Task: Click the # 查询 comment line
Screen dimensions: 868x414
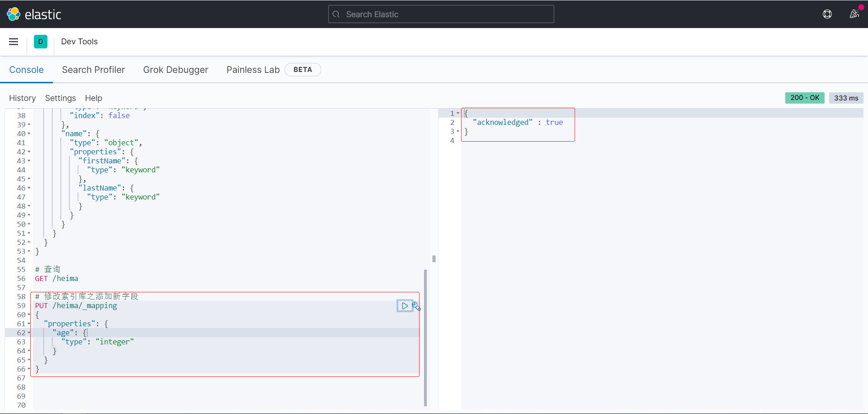Action: (x=47, y=270)
